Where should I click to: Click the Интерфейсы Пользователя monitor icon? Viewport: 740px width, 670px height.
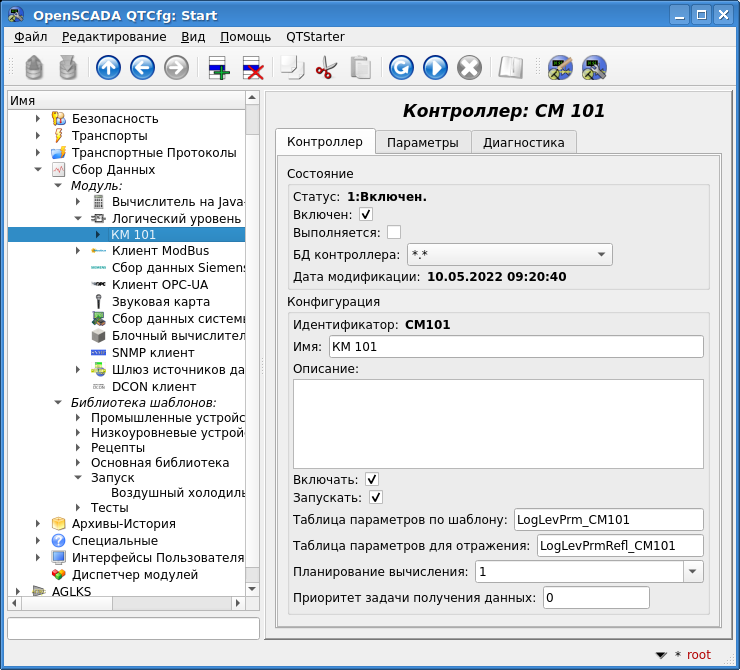pyautogui.click(x=59, y=557)
